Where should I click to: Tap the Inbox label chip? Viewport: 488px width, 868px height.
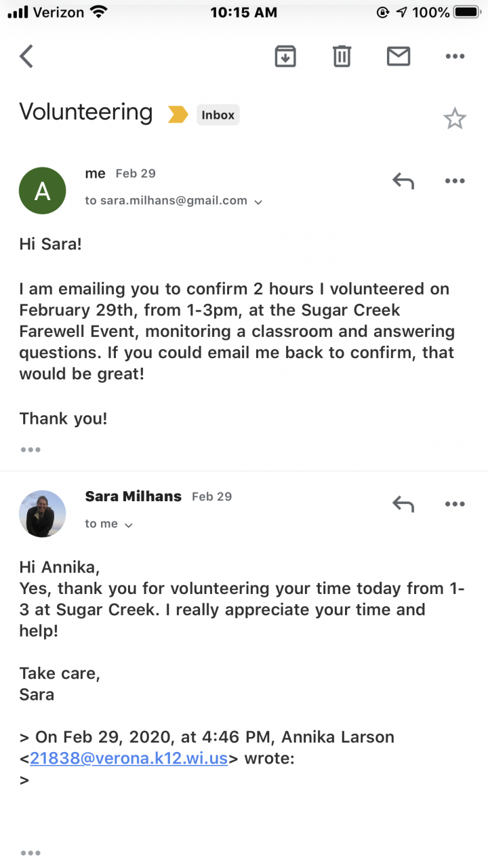pos(218,115)
